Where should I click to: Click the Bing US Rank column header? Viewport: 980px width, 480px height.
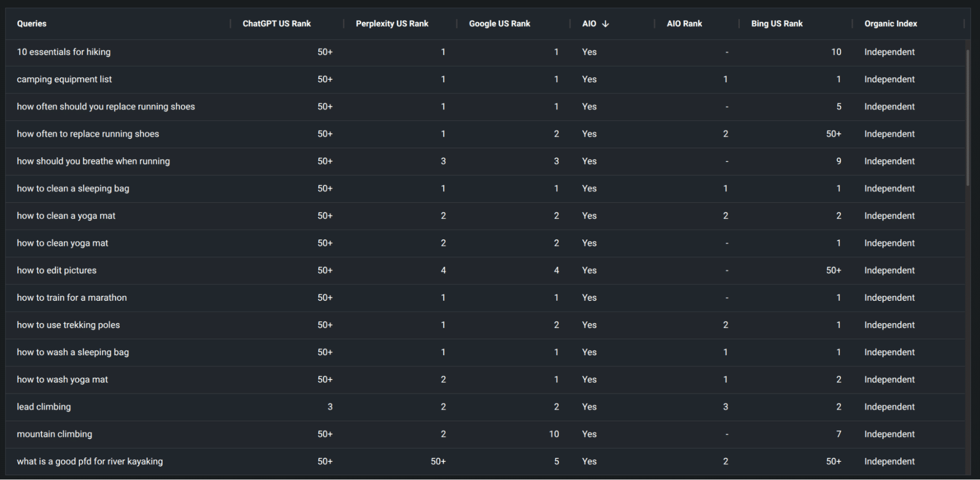[777, 24]
